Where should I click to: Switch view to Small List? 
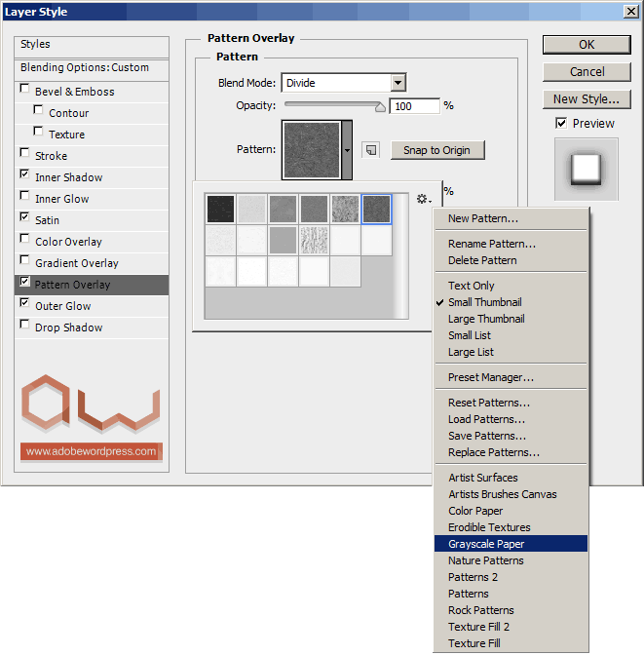[511, 335]
